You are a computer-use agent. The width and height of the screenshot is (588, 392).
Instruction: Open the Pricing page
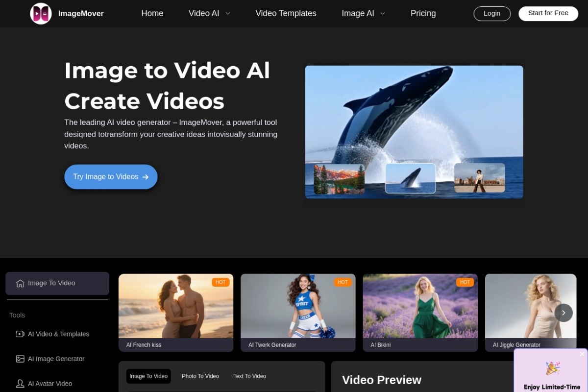(x=423, y=13)
